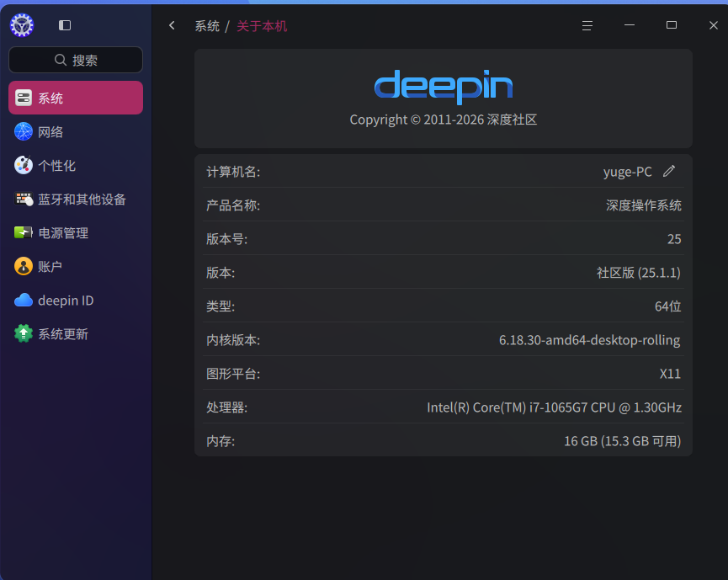Click the 网络 globe icon
The height and width of the screenshot is (580, 728).
pyautogui.click(x=24, y=132)
